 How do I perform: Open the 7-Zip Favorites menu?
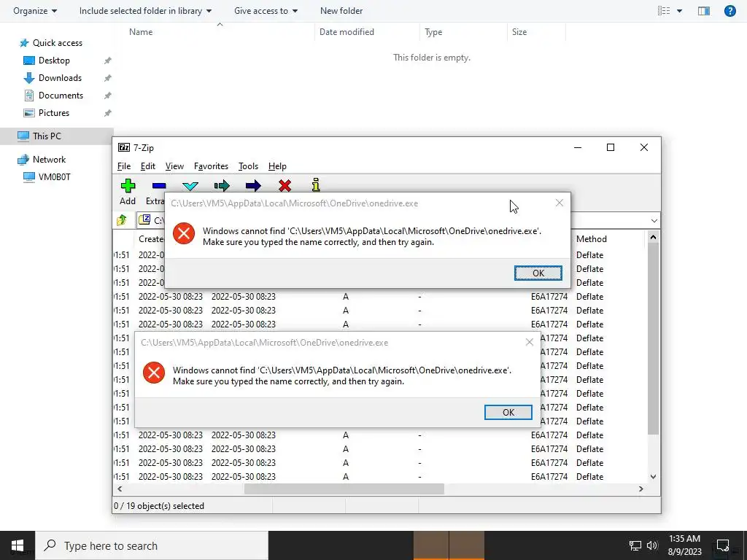211,166
